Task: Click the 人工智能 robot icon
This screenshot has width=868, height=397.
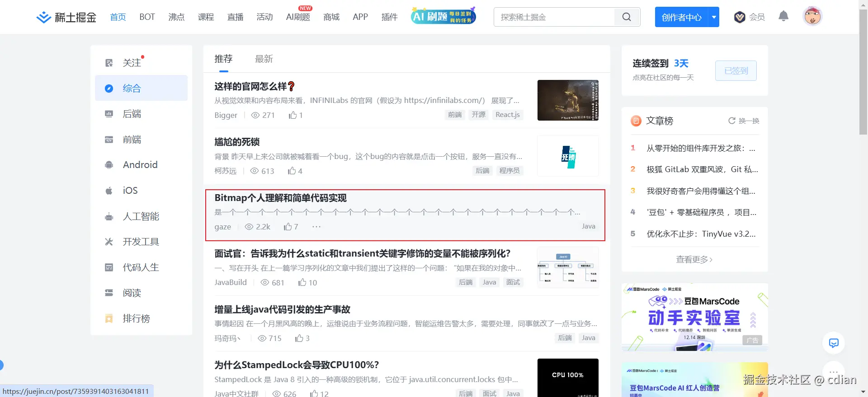Action: tap(109, 216)
